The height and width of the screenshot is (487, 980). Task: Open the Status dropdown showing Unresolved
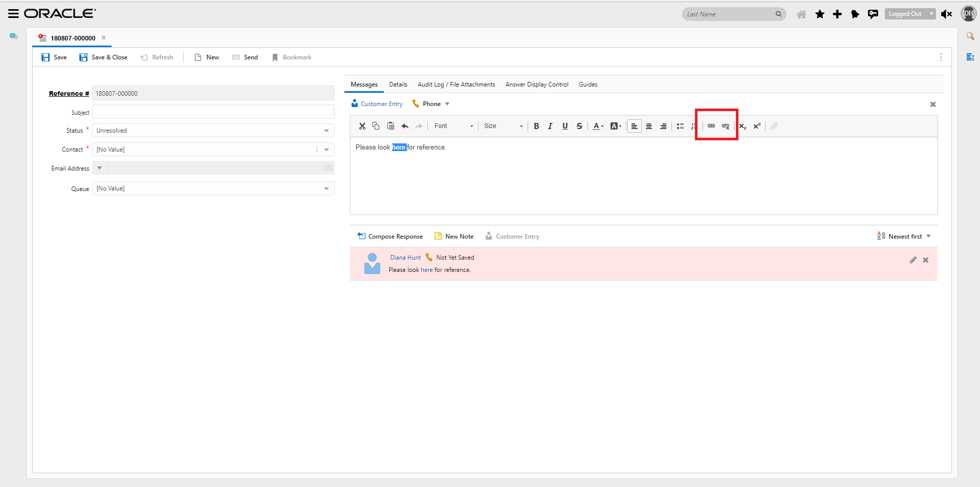coord(326,130)
